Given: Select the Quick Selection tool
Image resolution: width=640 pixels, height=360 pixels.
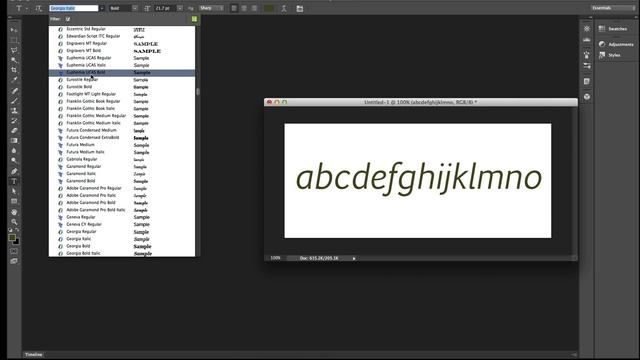Looking at the screenshot, I should (x=14, y=60).
